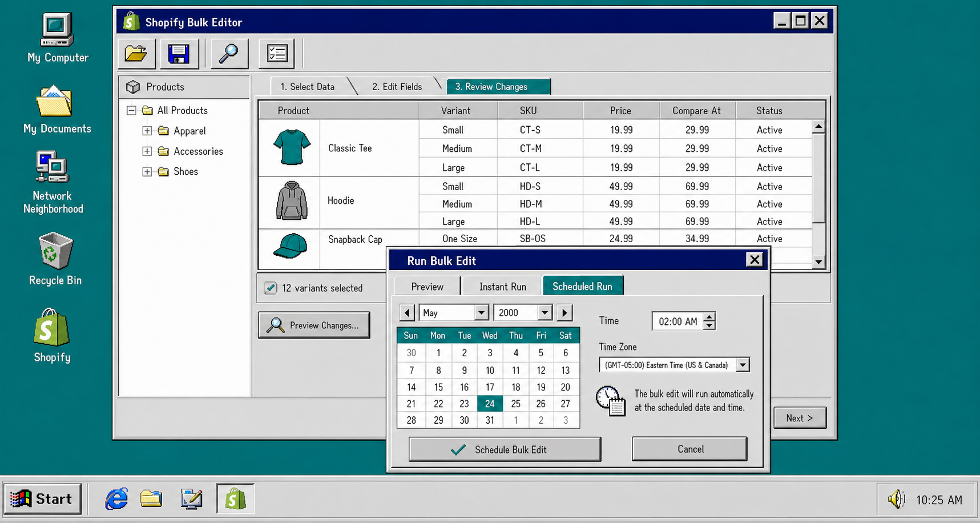Screen dimensions: 980x523
Task: Collapse the All Products tree node
Action: [131, 110]
